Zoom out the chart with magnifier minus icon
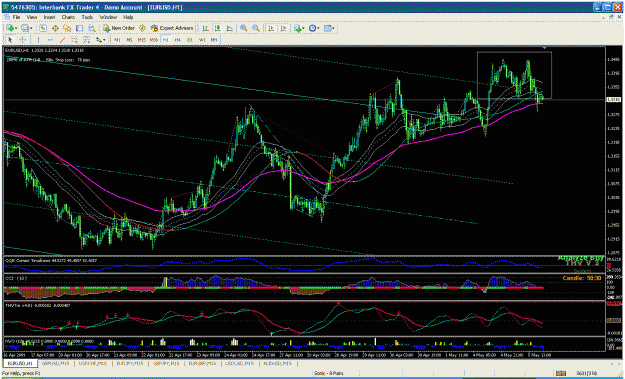Image resolution: width=625 pixels, height=379 pixels. pos(256,28)
